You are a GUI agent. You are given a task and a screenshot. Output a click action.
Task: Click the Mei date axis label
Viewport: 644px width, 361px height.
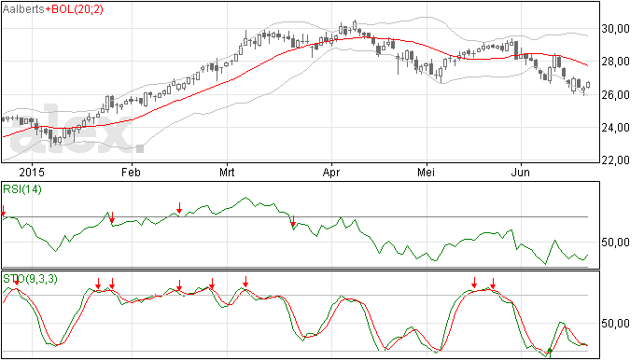pyautogui.click(x=426, y=172)
